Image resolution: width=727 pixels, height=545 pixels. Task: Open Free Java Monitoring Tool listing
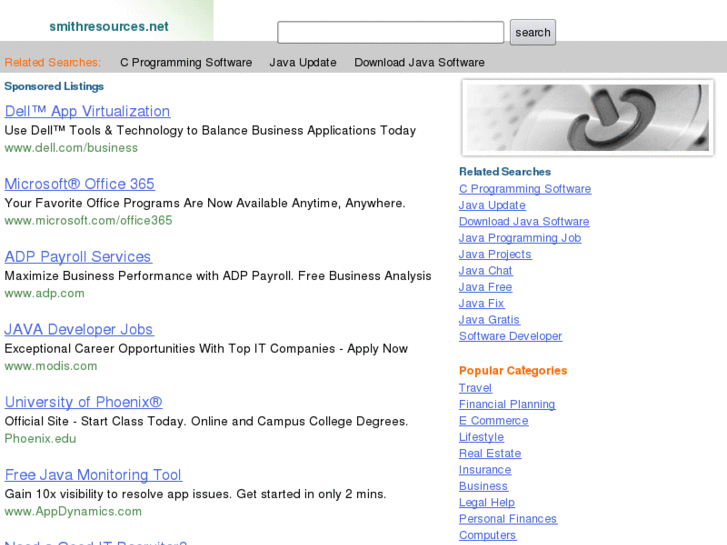point(93,475)
